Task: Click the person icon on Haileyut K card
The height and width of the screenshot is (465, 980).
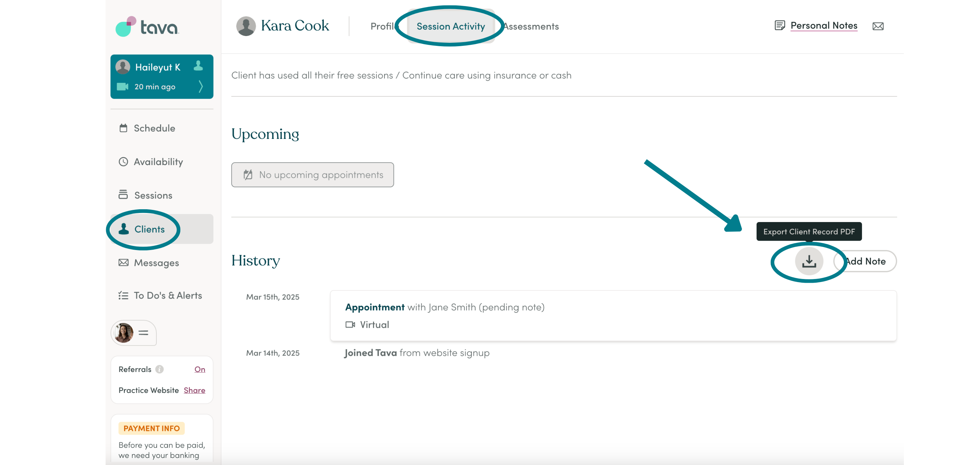Action: pyautogui.click(x=198, y=66)
